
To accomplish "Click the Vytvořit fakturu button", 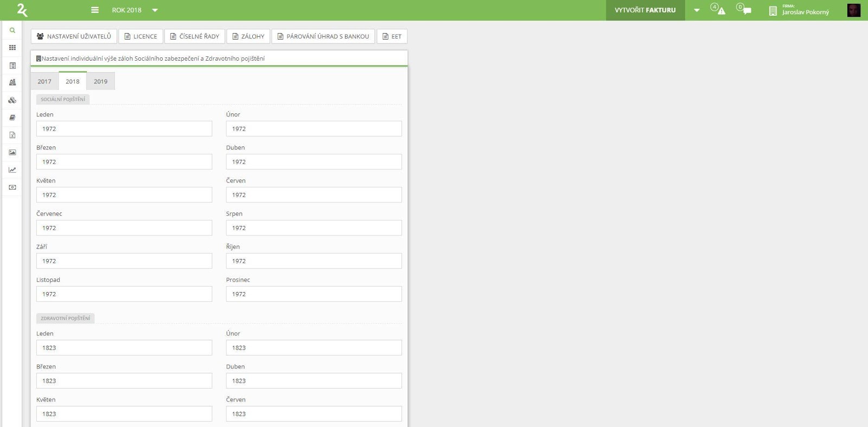I will 645,10.
